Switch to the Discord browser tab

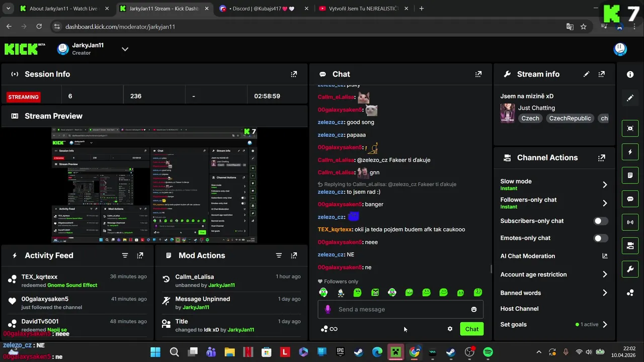[x=264, y=9]
